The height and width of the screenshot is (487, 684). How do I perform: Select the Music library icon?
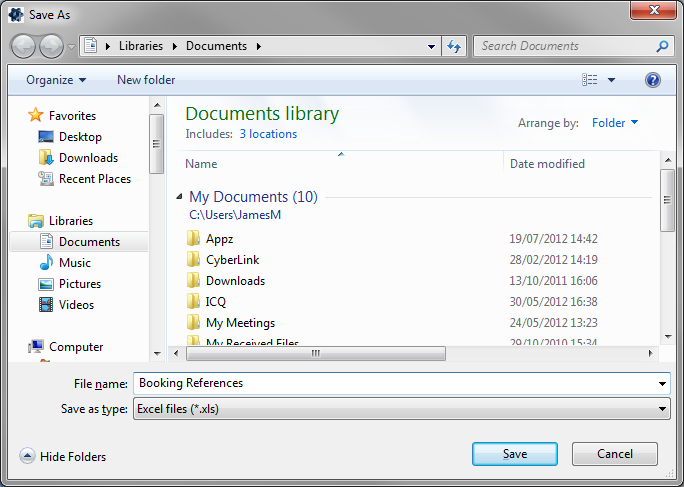click(x=46, y=263)
